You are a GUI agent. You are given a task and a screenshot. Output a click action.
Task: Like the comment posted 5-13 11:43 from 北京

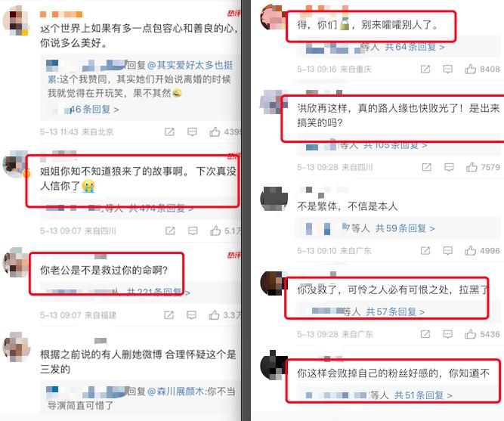pyautogui.click(x=215, y=132)
